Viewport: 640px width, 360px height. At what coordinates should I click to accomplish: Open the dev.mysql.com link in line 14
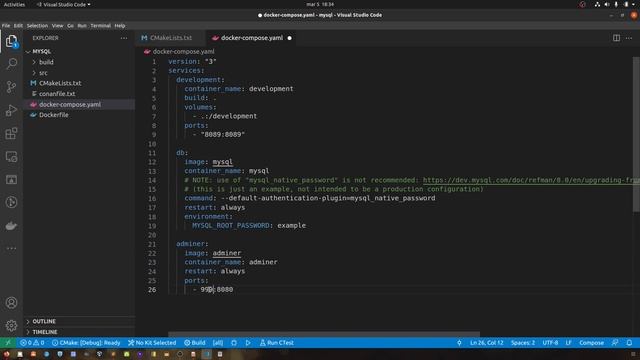point(531,180)
